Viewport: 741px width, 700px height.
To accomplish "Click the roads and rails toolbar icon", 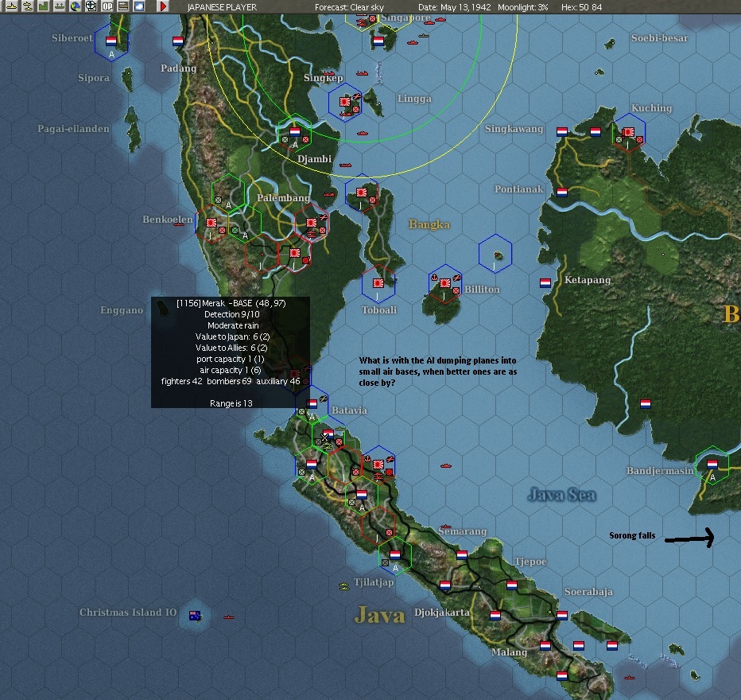I will tap(123, 6).
